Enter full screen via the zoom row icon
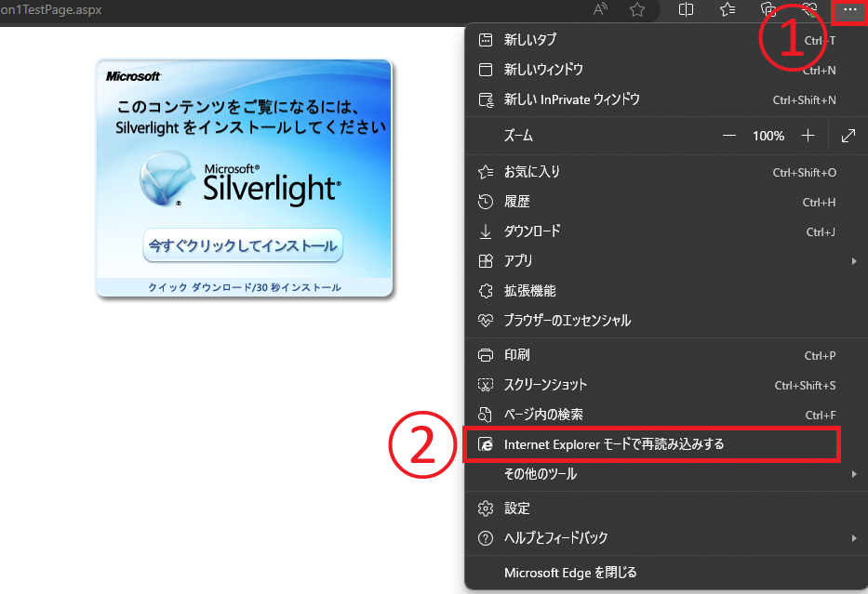This screenshot has height=594, width=868. pos(848,135)
